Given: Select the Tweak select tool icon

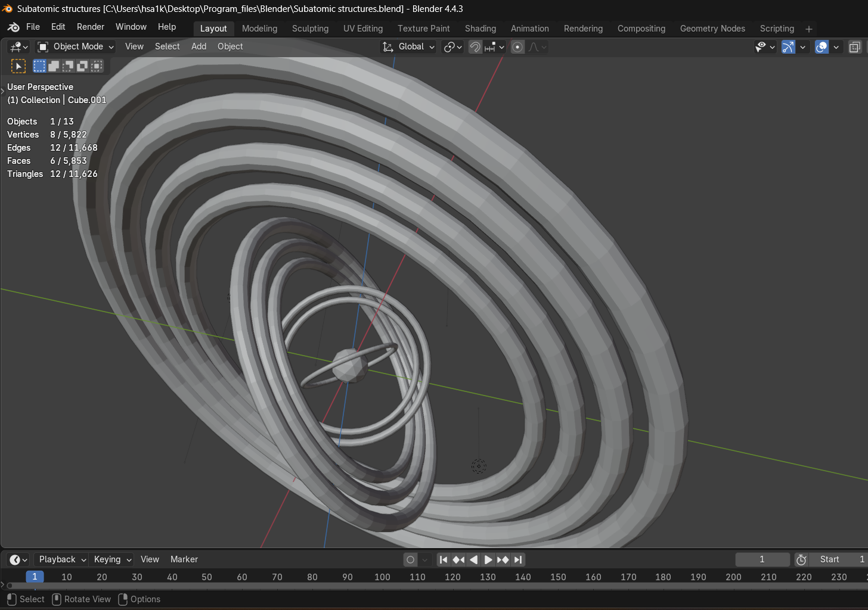Looking at the screenshot, I should pos(18,66).
